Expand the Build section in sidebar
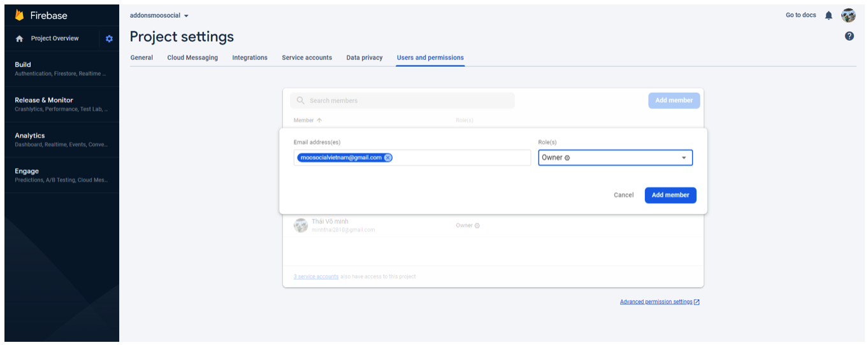The image size is (868, 345). pos(62,69)
